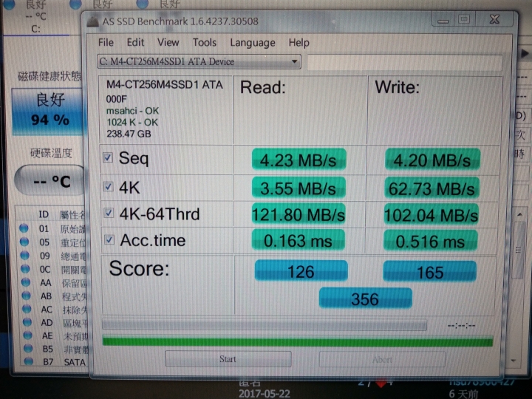This screenshot has width=532, height=399.
Task: Click the 1024 K - OK alignment text
Action: pyautogui.click(x=132, y=122)
